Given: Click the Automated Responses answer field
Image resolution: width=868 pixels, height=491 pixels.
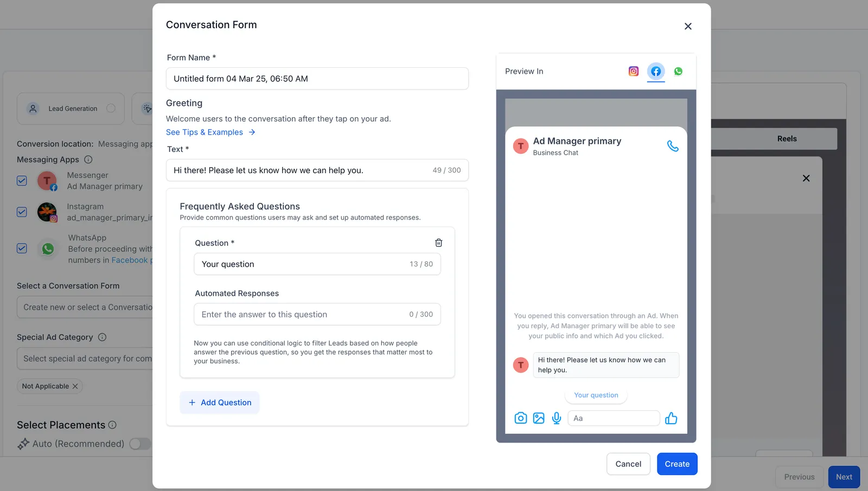Looking at the screenshot, I should (317, 314).
